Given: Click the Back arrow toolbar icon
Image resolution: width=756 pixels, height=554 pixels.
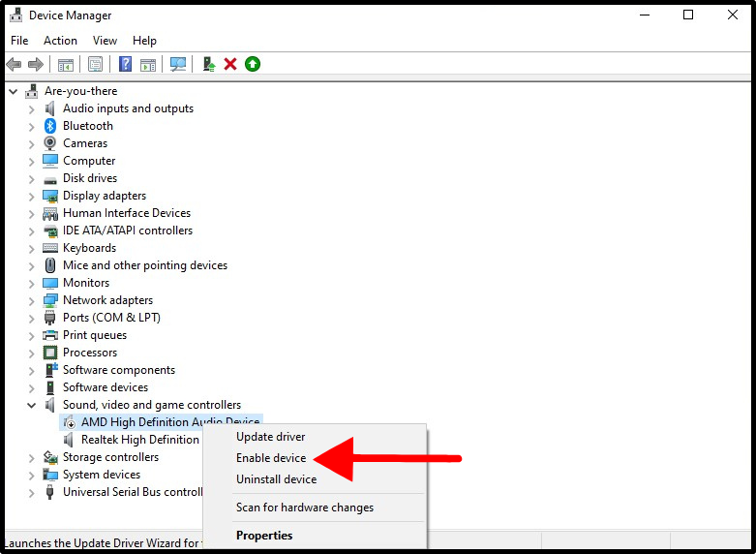Looking at the screenshot, I should [14, 64].
